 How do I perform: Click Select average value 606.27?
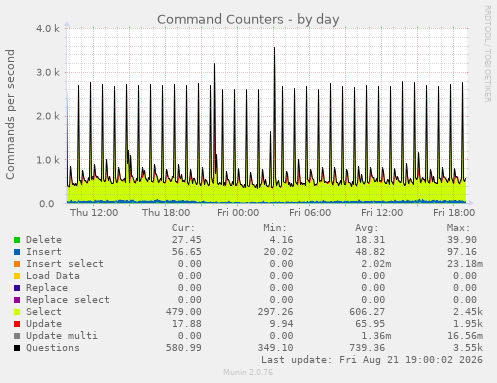pyautogui.click(x=367, y=312)
